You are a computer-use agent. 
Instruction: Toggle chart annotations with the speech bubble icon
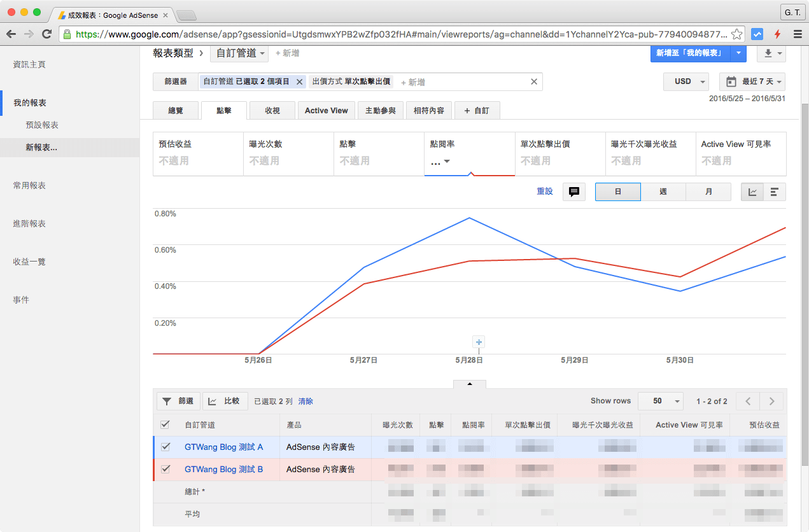pyautogui.click(x=573, y=191)
